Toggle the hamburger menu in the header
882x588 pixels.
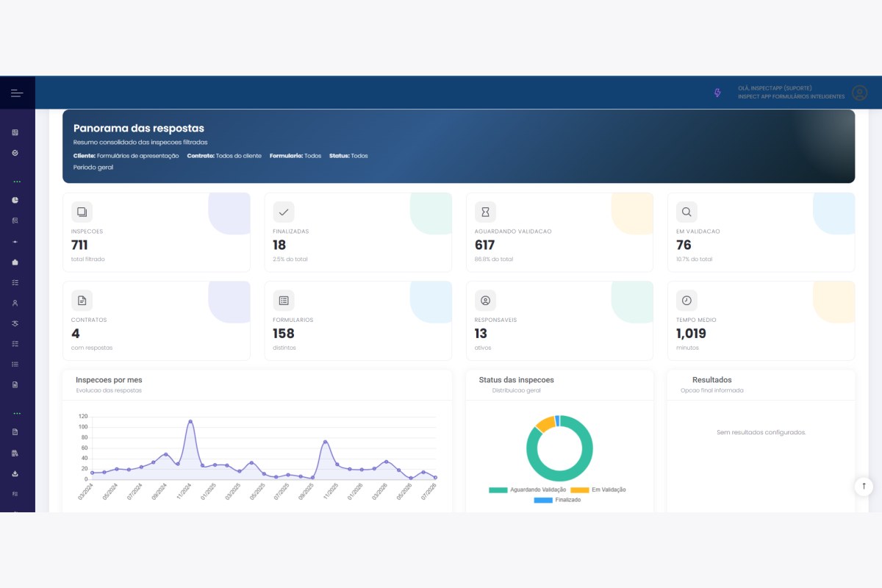click(x=17, y=93)
